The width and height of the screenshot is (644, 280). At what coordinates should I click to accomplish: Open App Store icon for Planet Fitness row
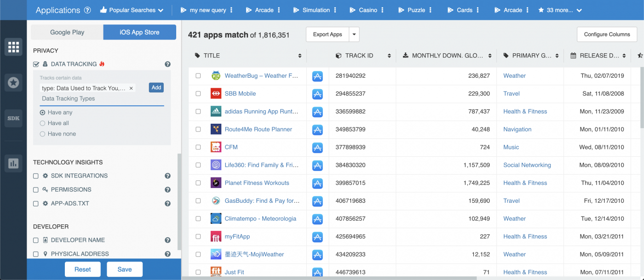point(317,183)
